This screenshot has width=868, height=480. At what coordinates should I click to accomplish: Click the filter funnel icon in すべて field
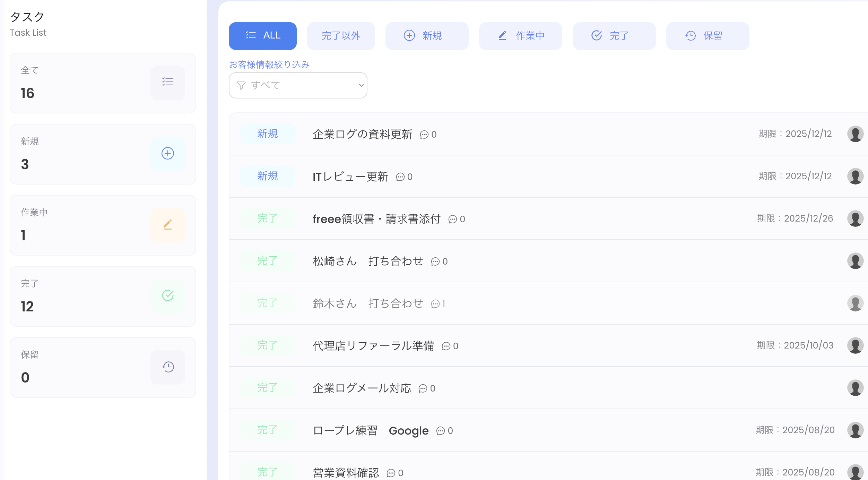(x=242, y=85)
